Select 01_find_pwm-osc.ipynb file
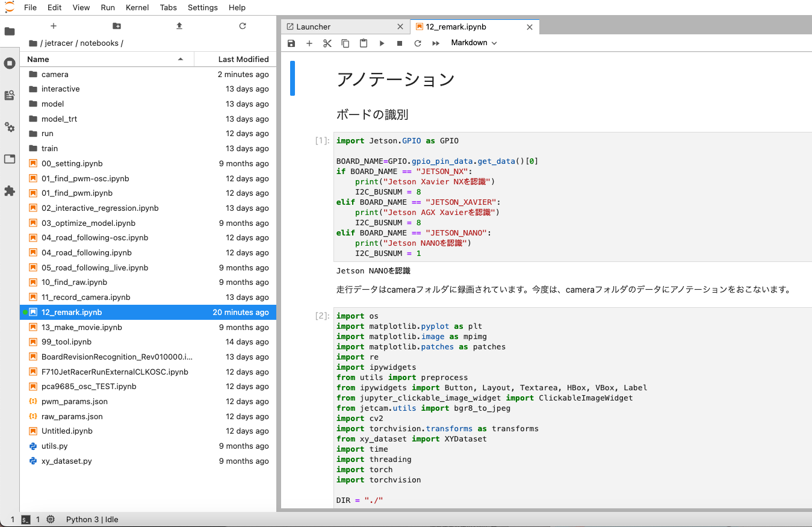The image size is (812, 527). [x=148, y=178]
